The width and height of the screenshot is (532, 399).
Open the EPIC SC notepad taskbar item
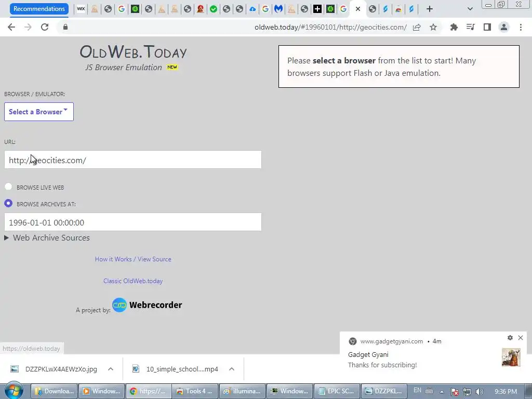click(x=337, y=391)
